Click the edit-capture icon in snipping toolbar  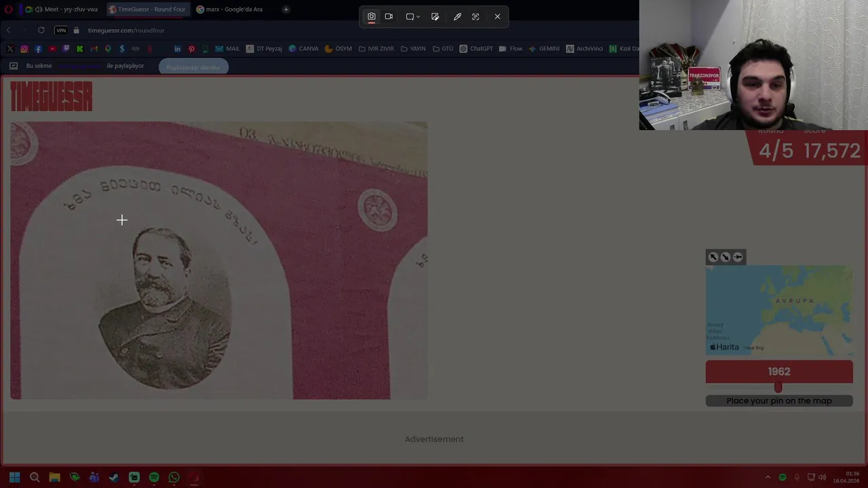click(435, 16)
